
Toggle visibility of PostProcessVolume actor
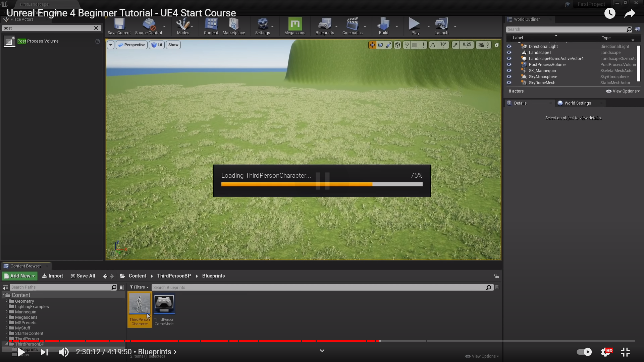coord(509,65)
